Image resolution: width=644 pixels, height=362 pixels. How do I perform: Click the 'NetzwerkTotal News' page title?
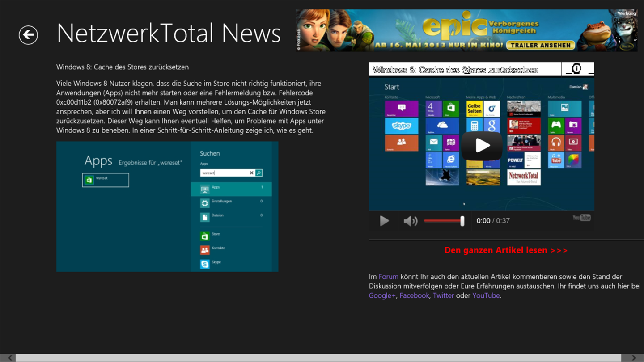click(169, 33)
